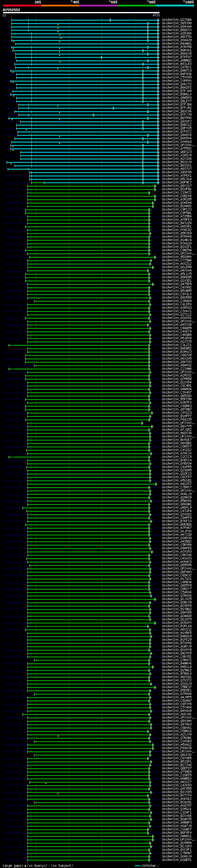Click the purple ~60% identity legend segment
197x868 pixels.
click(99, 6)
